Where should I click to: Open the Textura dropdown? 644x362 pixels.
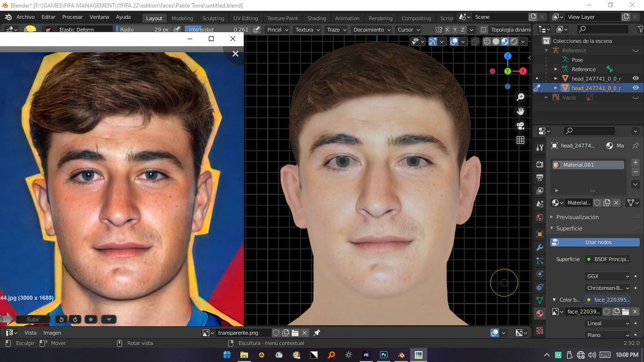point(308,29)
